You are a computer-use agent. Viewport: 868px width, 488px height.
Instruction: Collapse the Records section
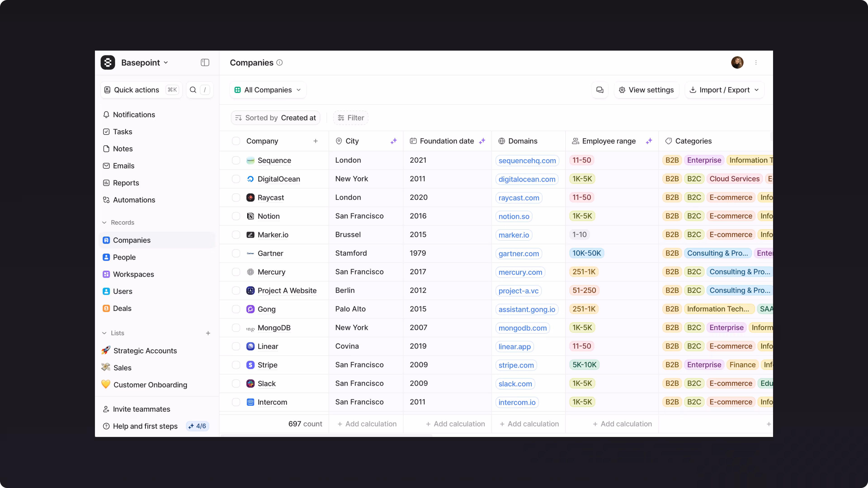pos(118,223)
